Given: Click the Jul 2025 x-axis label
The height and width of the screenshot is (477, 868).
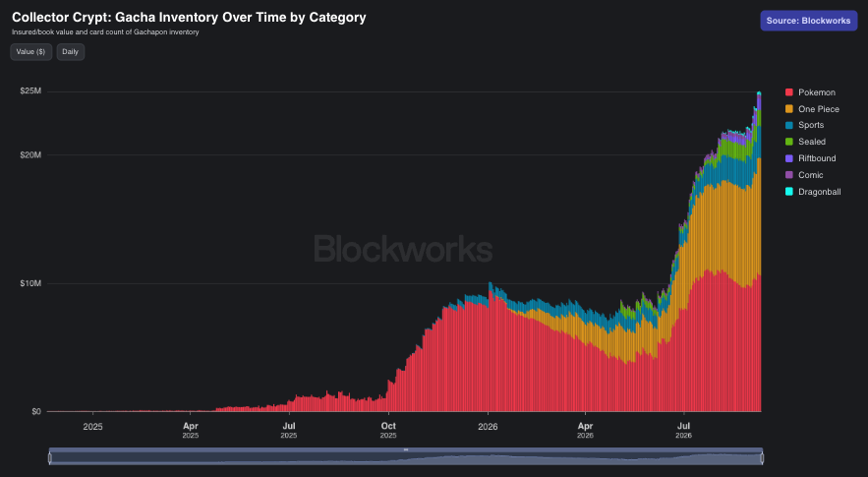Looking at the screenshot, I should 289,430.
